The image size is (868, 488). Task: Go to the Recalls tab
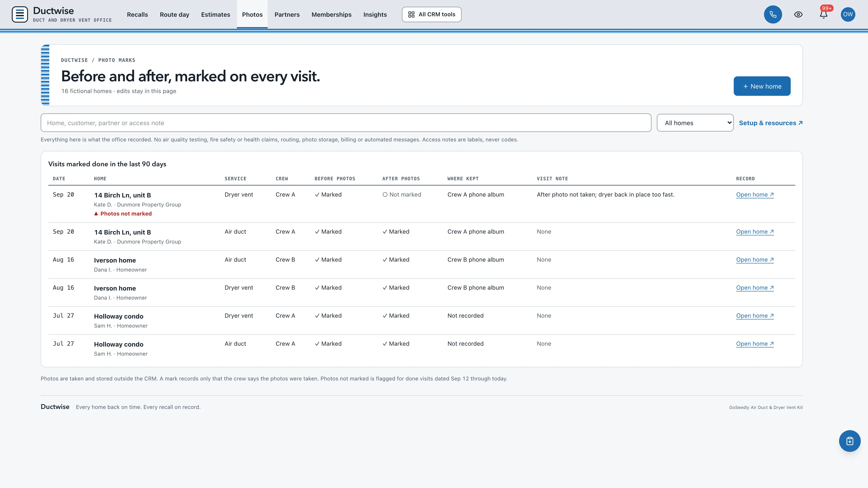tap(137, 14)
